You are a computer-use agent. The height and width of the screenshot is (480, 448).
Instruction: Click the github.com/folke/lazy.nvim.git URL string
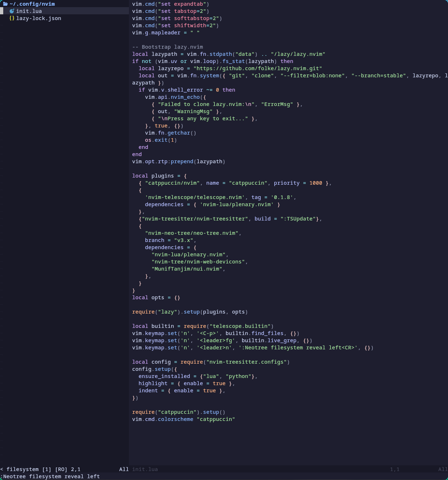[x=258, y=68]
